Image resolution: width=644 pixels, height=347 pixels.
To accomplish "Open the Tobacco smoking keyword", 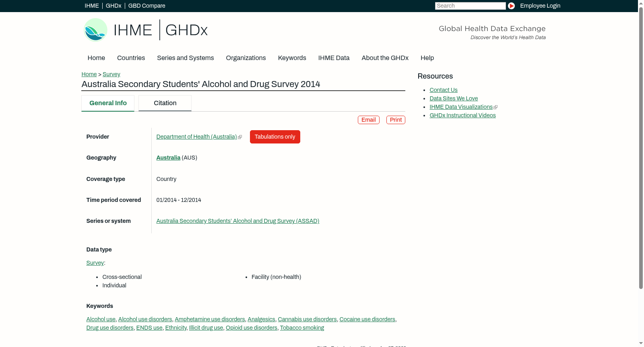I will click(x=302, y=328).
